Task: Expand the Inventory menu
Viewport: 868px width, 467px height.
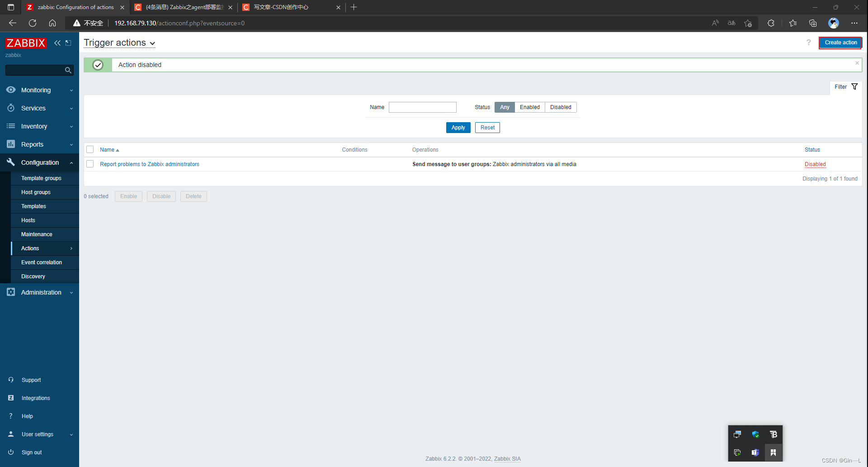Action: click(x=71, y=127)
